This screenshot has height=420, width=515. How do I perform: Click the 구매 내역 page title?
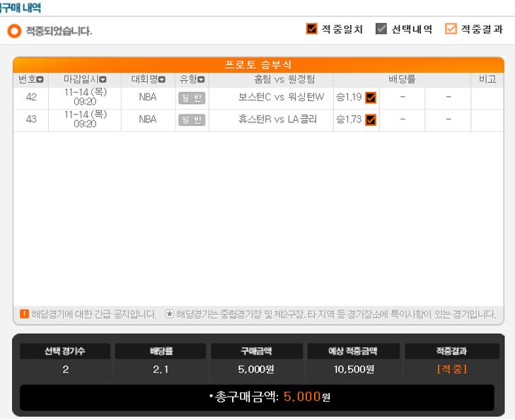point(21,7)
